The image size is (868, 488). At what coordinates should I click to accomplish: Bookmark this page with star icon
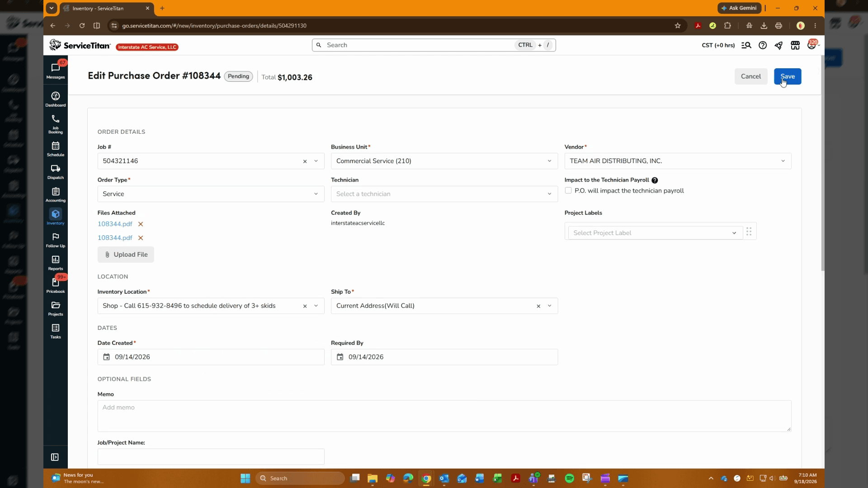[x=678, y=26]
